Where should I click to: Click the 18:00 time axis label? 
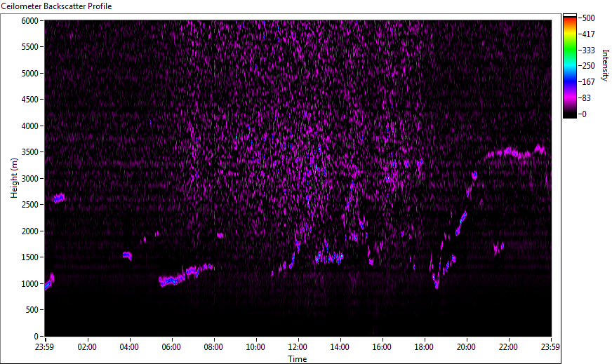point(425,347)
